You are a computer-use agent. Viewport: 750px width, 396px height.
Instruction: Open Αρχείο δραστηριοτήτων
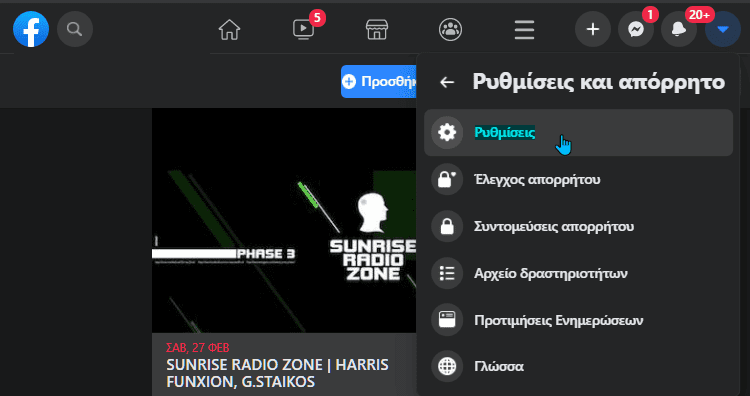tap(578, 274)
